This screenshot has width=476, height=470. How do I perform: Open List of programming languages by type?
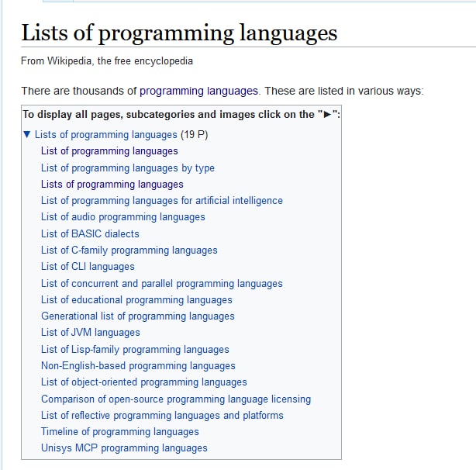pos(128,168)
